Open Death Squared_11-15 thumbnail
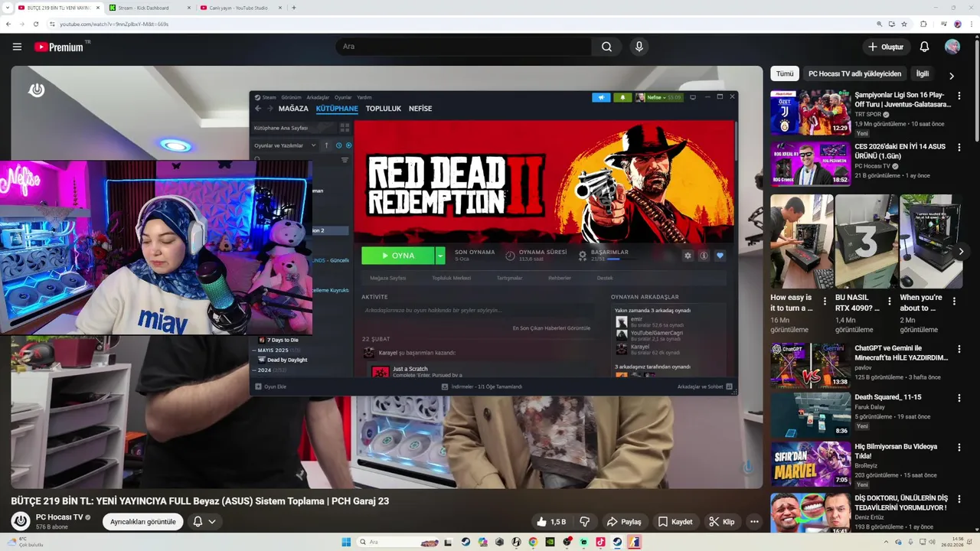Image resolution: width=980 pixels, height=551 pixels. (810, 414)
